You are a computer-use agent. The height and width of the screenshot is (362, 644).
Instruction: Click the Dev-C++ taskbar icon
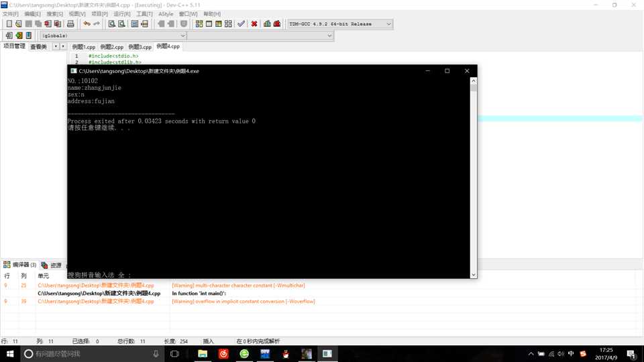click(x=265, y=353)
